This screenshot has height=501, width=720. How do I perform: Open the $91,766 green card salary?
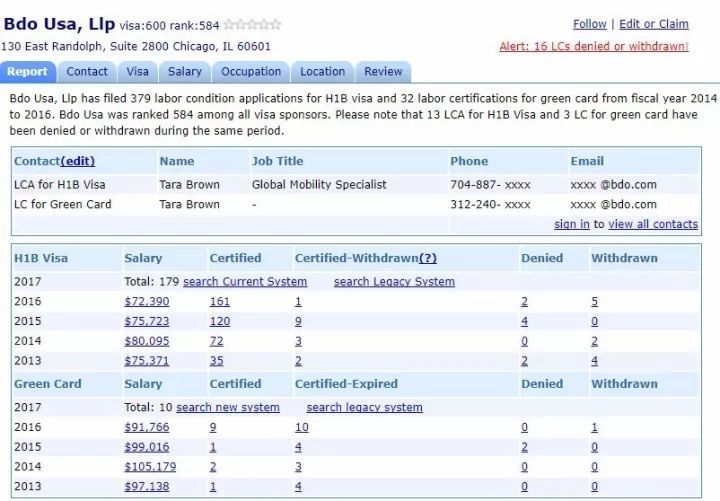(x=146, y=428)
